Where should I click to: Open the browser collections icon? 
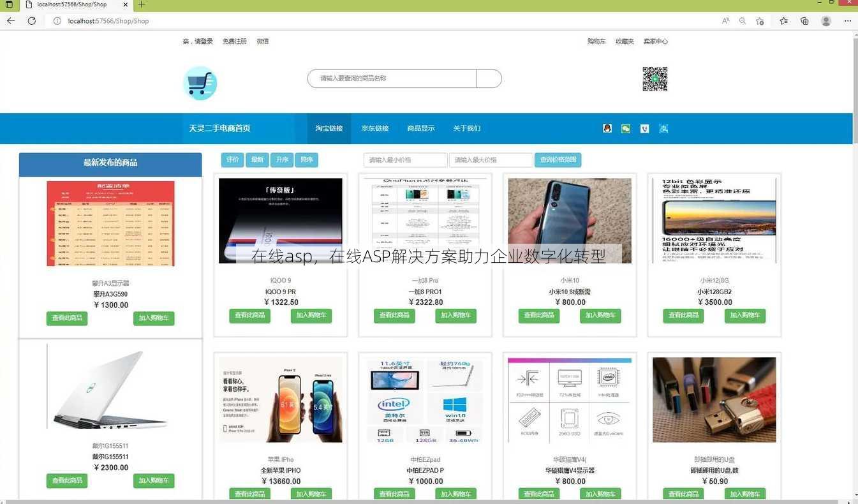click(804, 21)
